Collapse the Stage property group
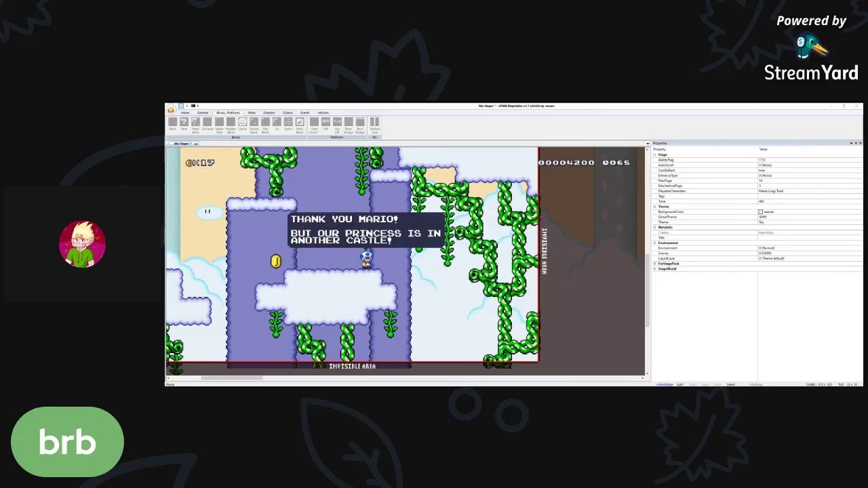868x488 pixels. coord(654,155)
